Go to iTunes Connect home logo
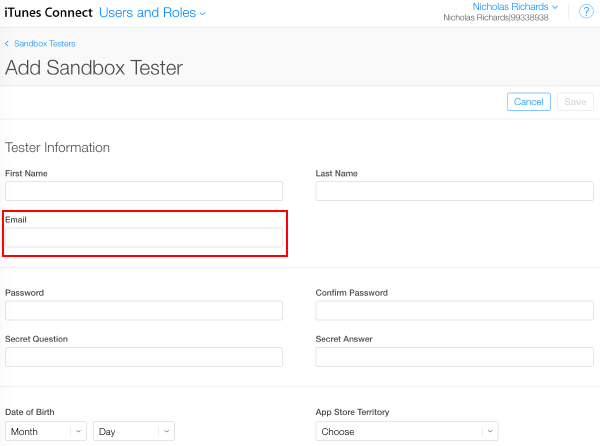600x446 pixels. pos(48,13)
